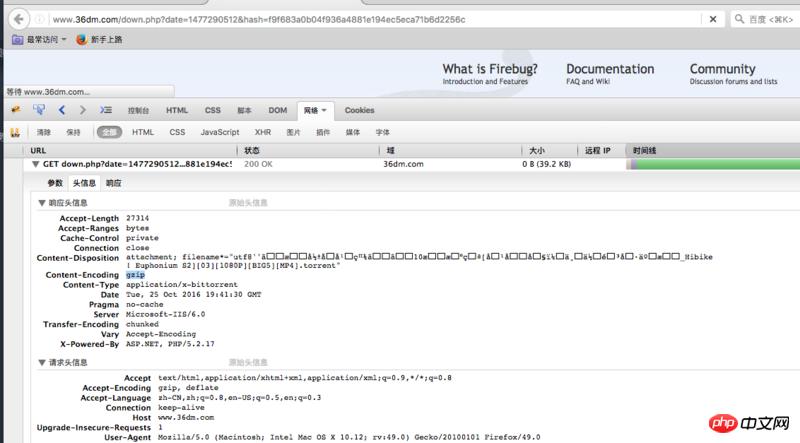The height and width of the screenshot is (443, 800).
Task: Open the 最常访问 bookmarks folder icon
Action: tap(17, 39)
